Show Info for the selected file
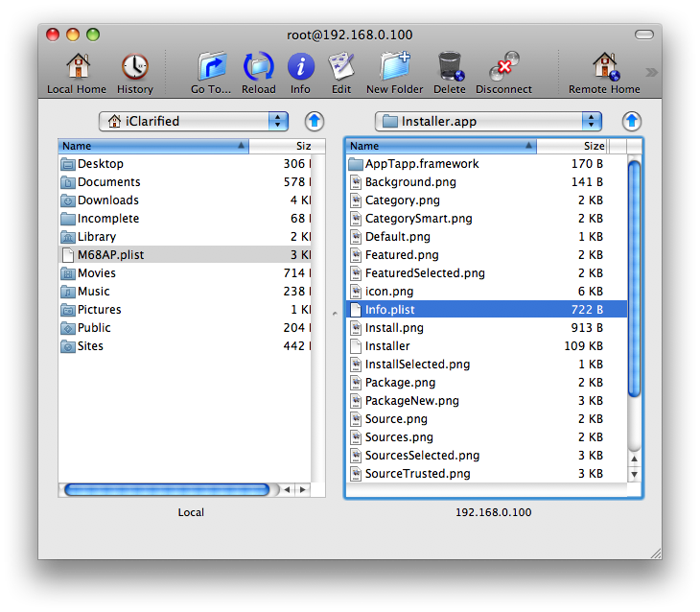 point(300,68)
